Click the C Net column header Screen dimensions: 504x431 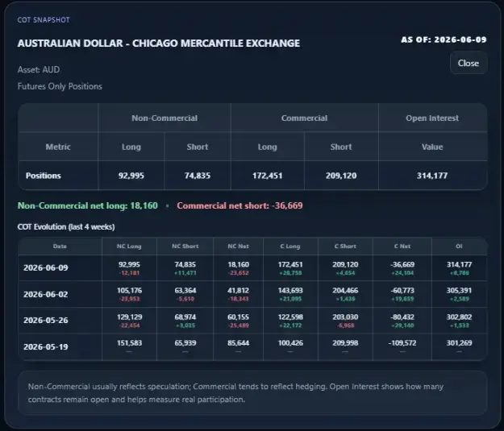[402, 247]
